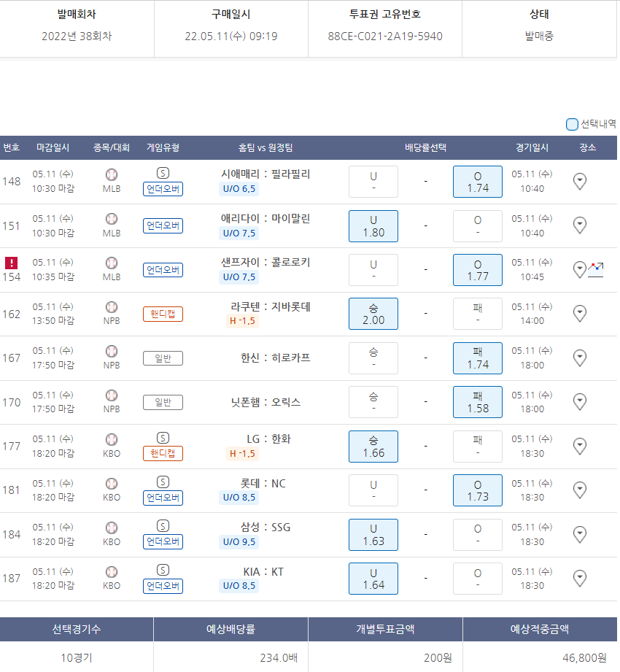Click expected payout 46,800원
This screenshot has width=620, height=672.
pyautogui.click(x=584, y=658)
